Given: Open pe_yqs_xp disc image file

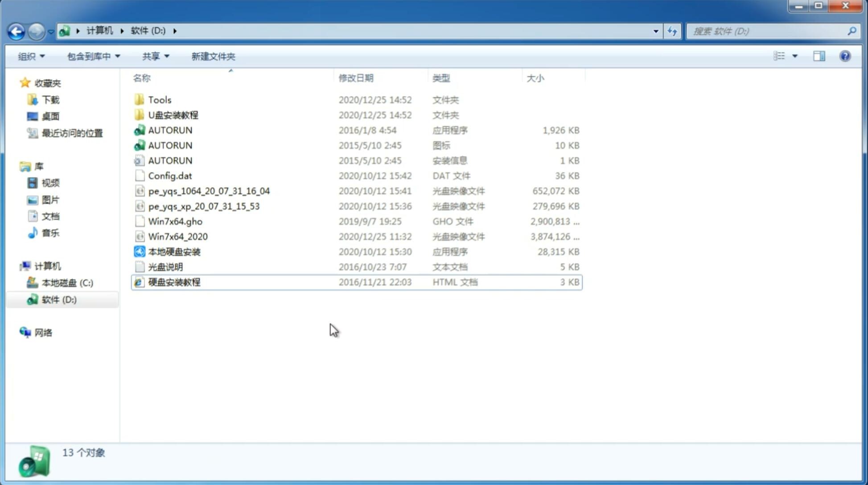Looking at the screenshot, I should point(203,206).
